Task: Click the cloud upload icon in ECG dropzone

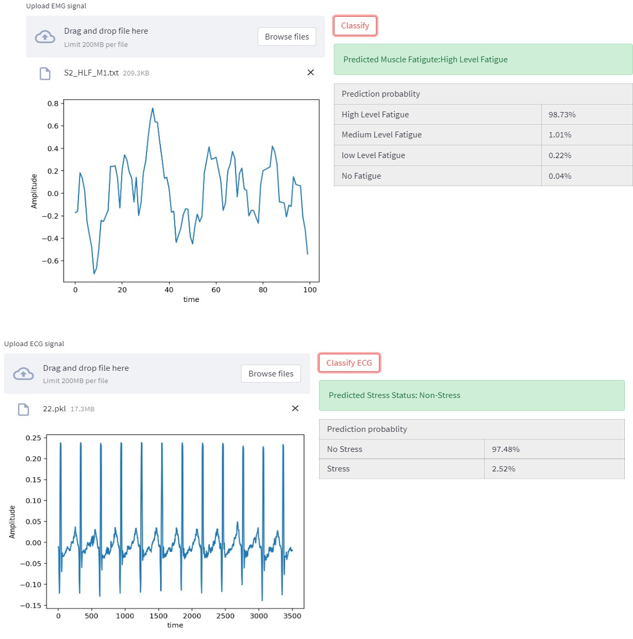Action: pyautogui.click(x=24, y=374)
